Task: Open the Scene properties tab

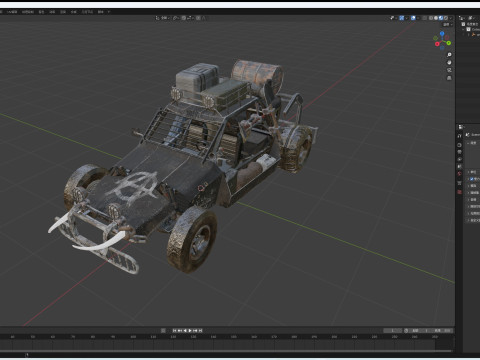Action: [459, 166]
